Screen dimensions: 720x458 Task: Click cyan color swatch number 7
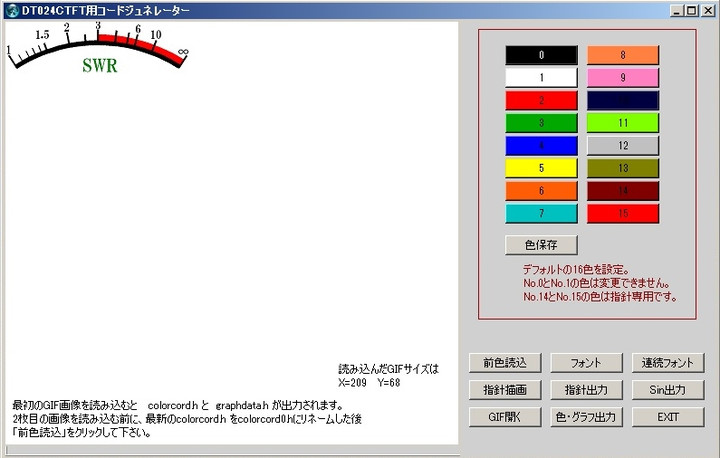coord(541,213)
